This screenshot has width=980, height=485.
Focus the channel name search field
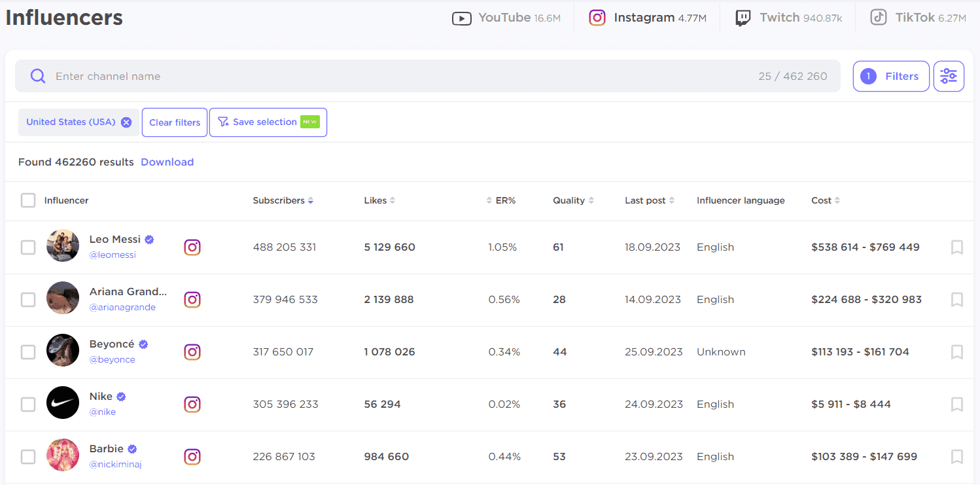pyautogui.click(x=393, y=77)
